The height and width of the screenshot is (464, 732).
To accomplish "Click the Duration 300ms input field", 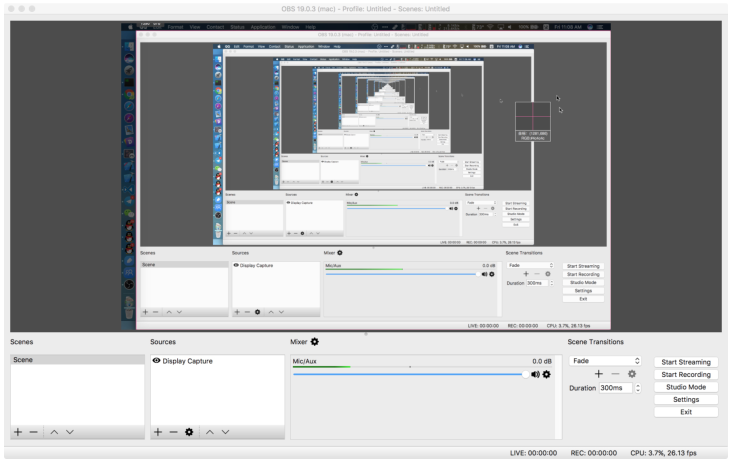I will [x=615, y=388].
